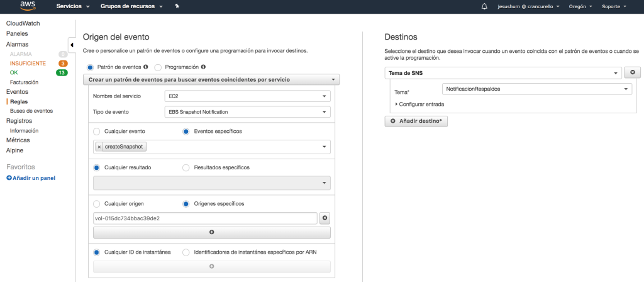
Task: Click info icon next to Programación
Action: pos(203,67)
